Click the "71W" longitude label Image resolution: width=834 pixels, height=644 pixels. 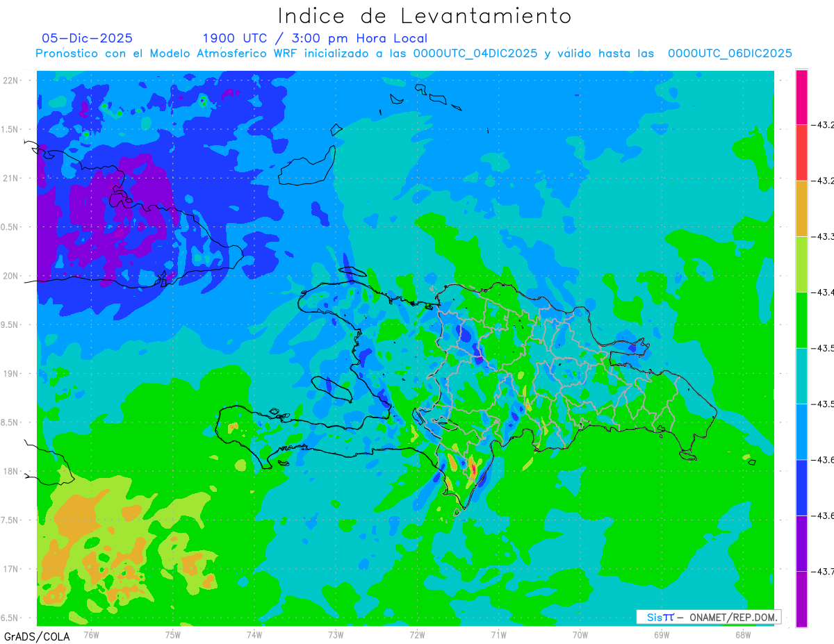[498, 634]
